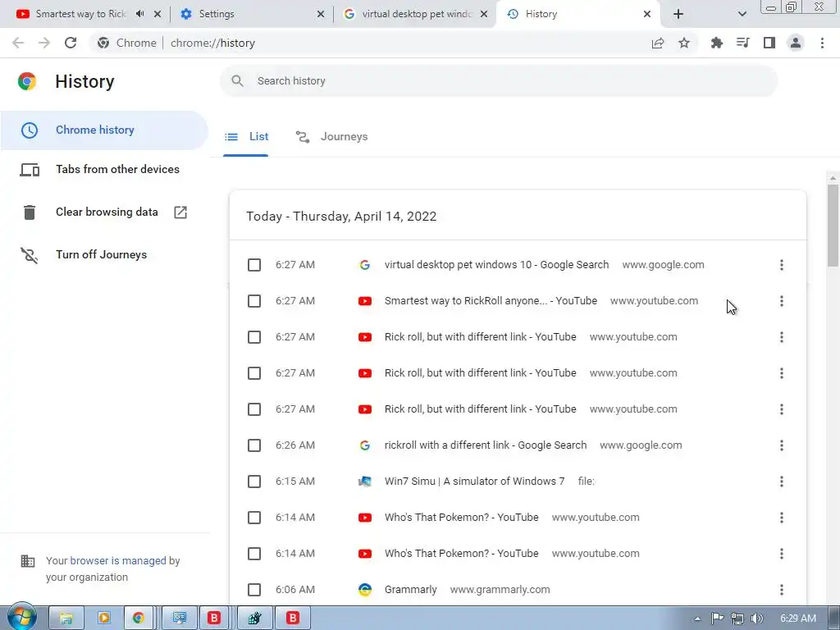This screenshot has height=630, width=840.
Task: Open media player from taskbar
Action: pyautogui.click(x=104, y=619)
